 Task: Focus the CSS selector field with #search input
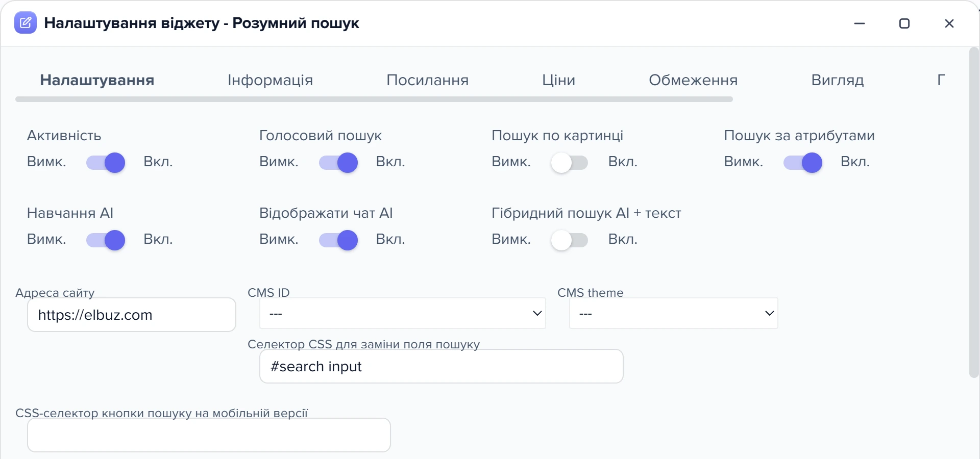pos(442,366)
